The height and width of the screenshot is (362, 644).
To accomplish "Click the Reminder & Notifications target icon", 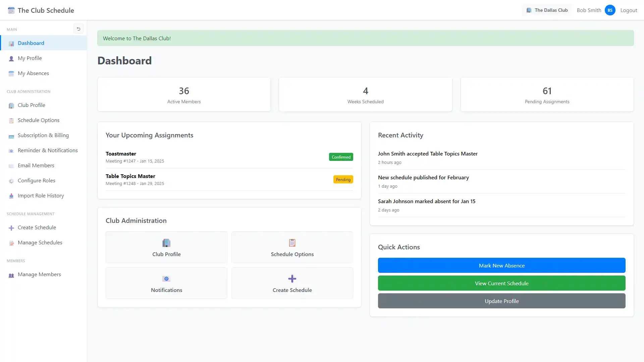I will click(11, 150).
